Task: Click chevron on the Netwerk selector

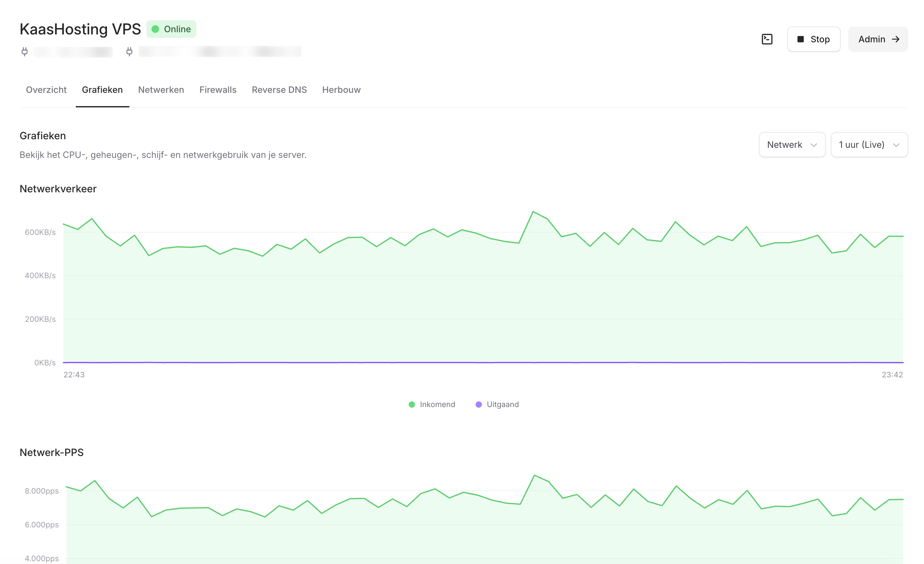Action: 813,145
